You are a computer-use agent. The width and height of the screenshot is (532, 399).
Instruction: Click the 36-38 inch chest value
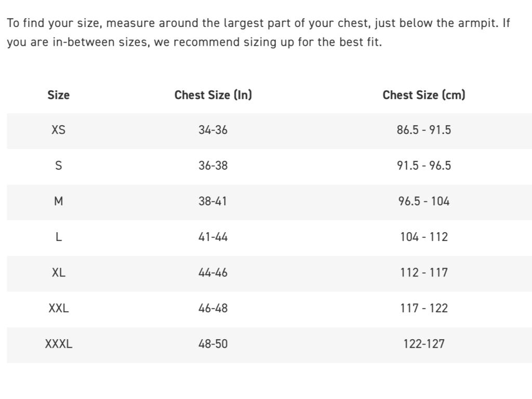point(213,166)
